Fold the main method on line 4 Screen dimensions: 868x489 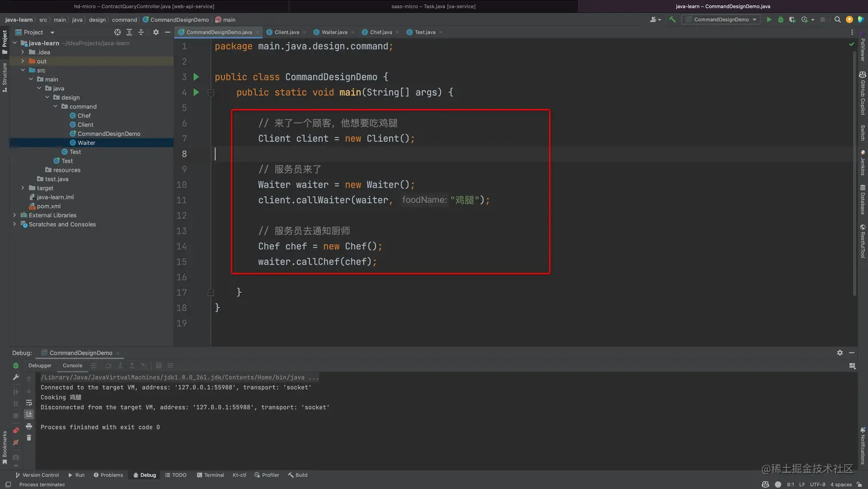211,93
